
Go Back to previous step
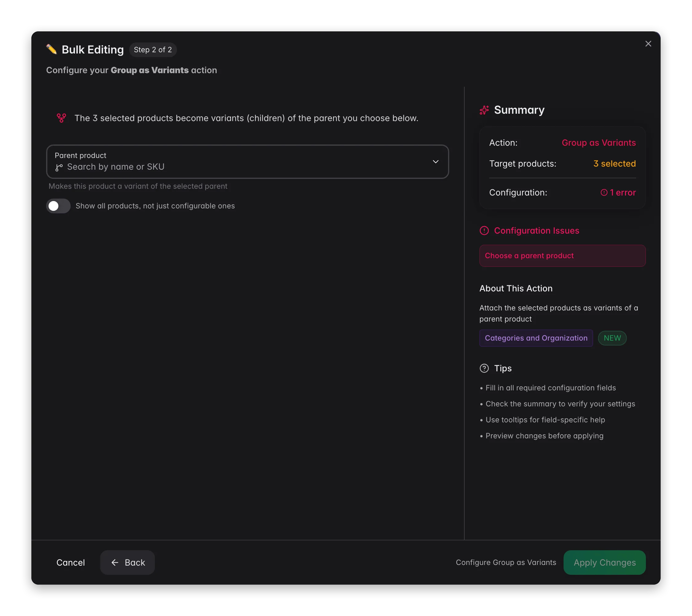tap(127, 563)
